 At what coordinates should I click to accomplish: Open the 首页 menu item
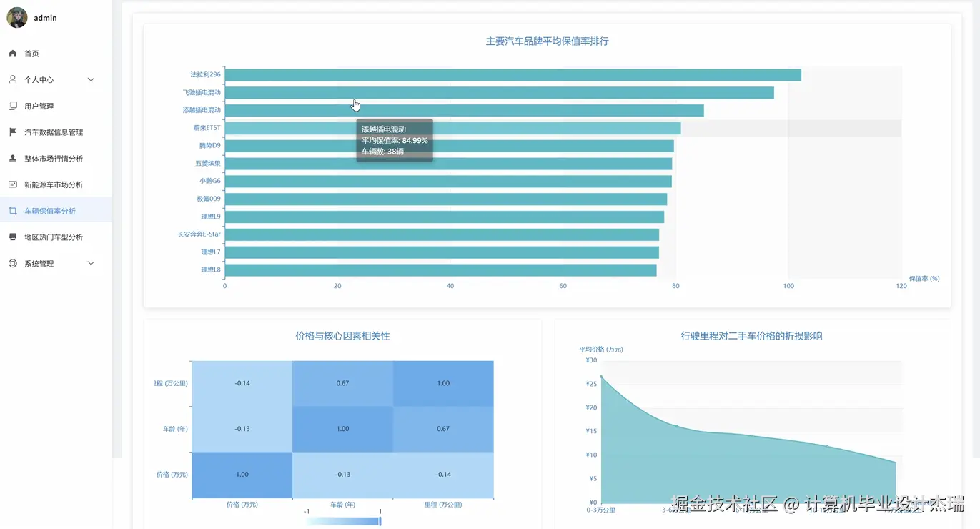(x=56, y=54)
